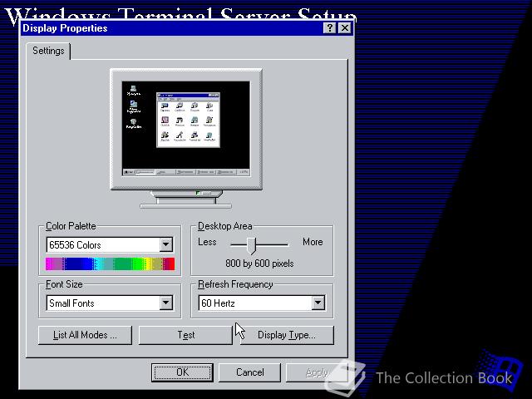
Task: Click the 60 Hertz combo box field
Action: [x=262, y=303]
